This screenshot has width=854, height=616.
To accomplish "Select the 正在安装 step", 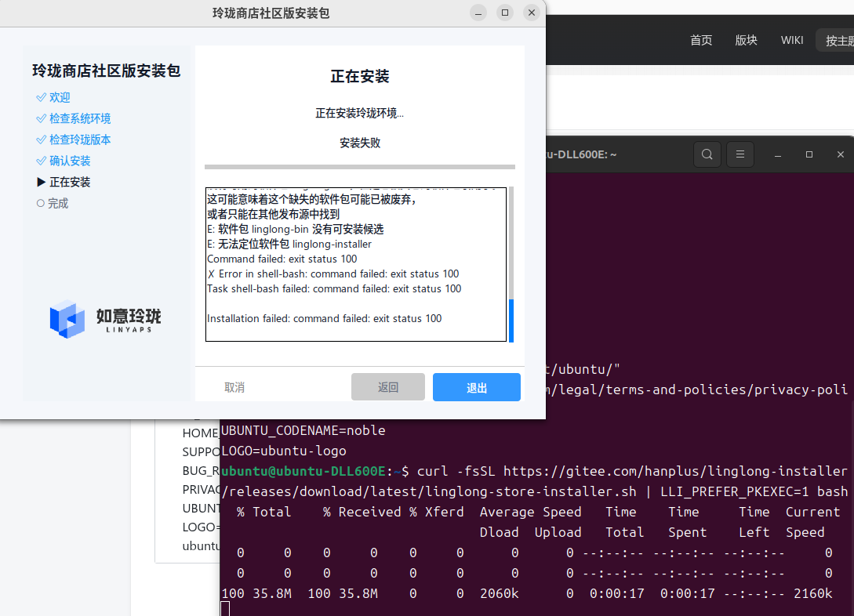I will [x=70, y=183].
